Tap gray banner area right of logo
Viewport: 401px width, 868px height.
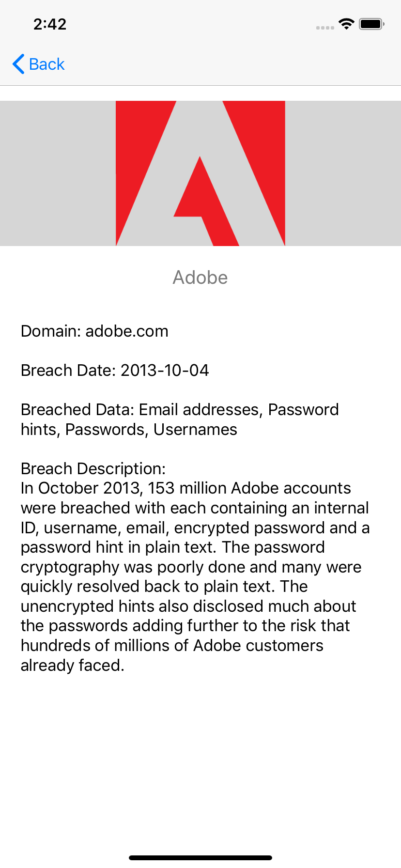[x=343, y=173]
